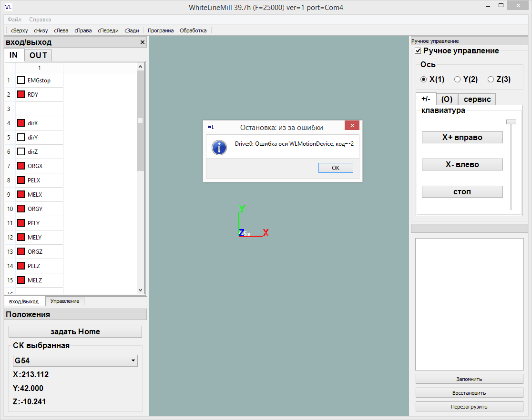
Task: Toggle the EMGstop input indicator
Action: (x=21, y=80)
